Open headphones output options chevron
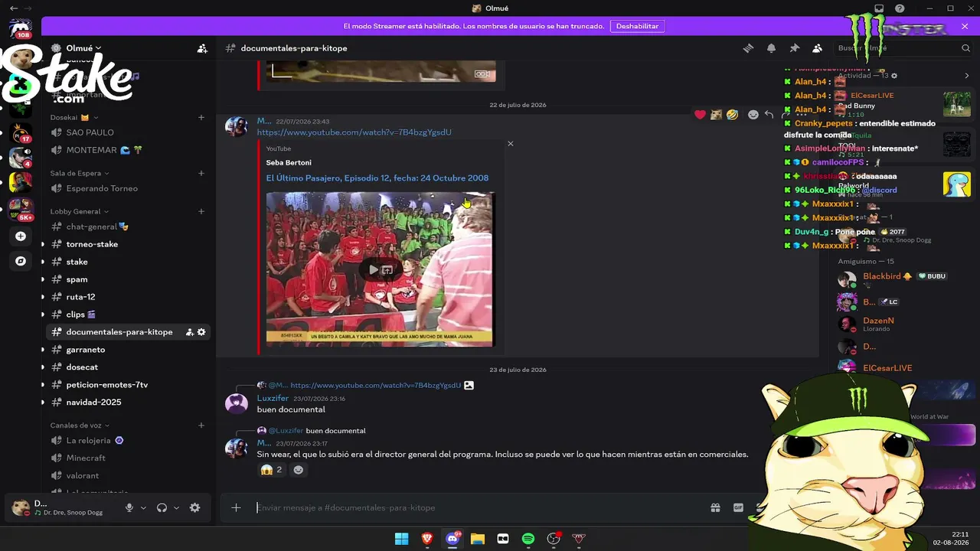 (x=176, y=507)
